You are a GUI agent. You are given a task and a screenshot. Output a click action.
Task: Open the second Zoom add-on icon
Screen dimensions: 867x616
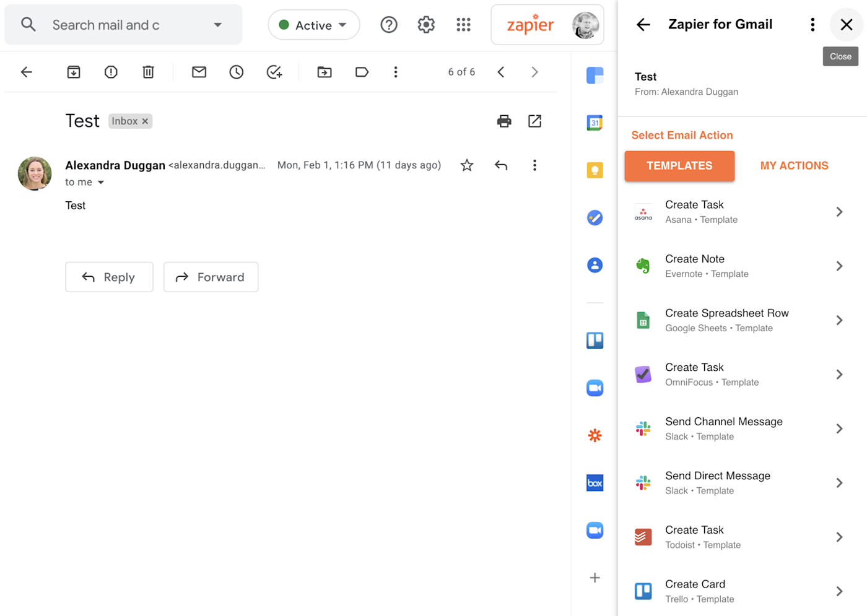pyautogui.click(x=595, y=531)
